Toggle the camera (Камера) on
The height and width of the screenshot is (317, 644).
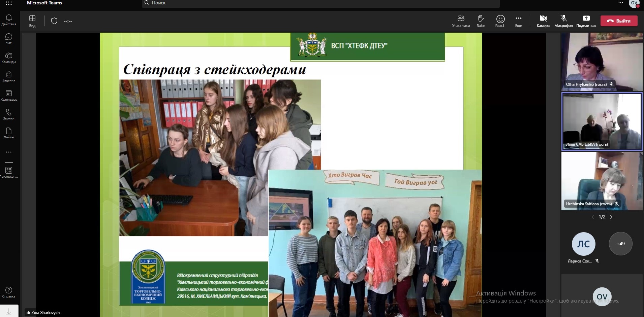click(543, 21)
